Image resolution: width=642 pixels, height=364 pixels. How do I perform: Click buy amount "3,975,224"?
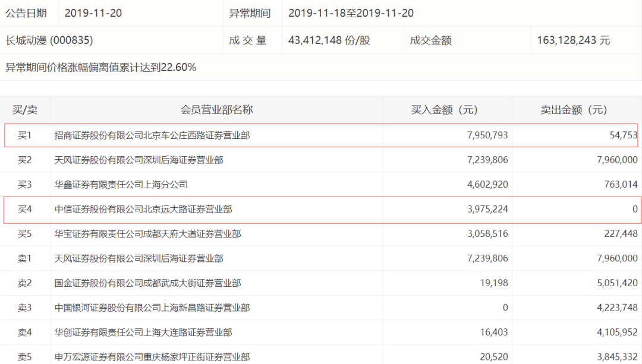click(487, 210)
